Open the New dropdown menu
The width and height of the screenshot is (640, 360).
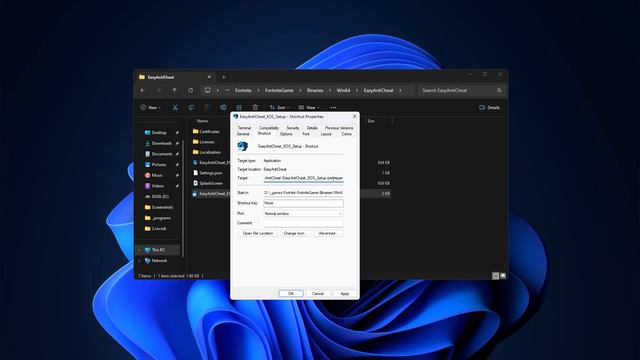click(150, 108)
